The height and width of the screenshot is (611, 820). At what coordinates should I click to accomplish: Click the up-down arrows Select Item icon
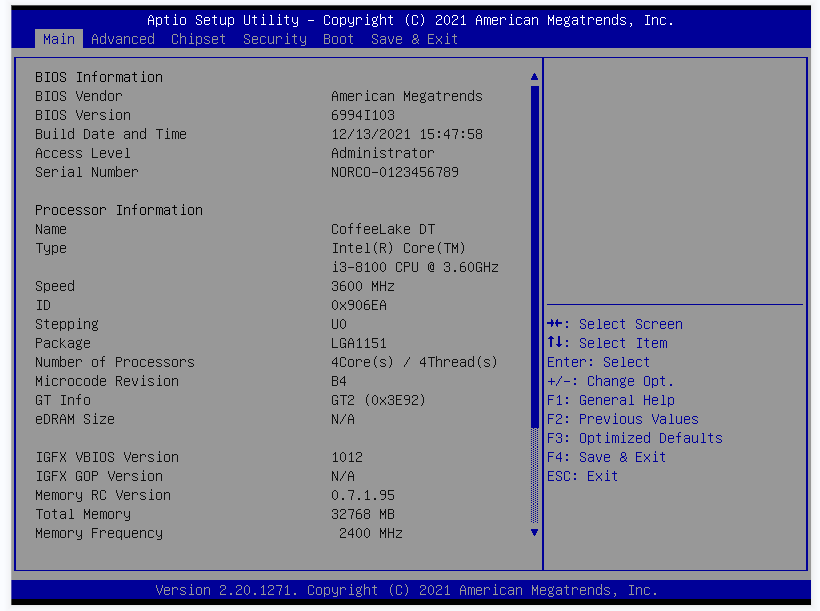pos(555,343)
